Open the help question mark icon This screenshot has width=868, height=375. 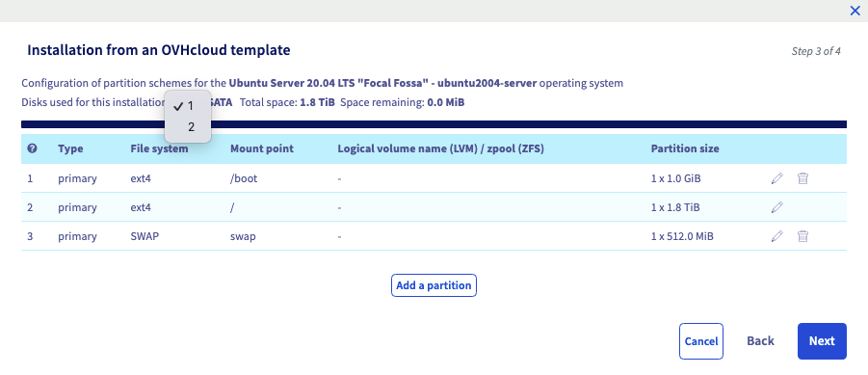click(x=33, y=148)
